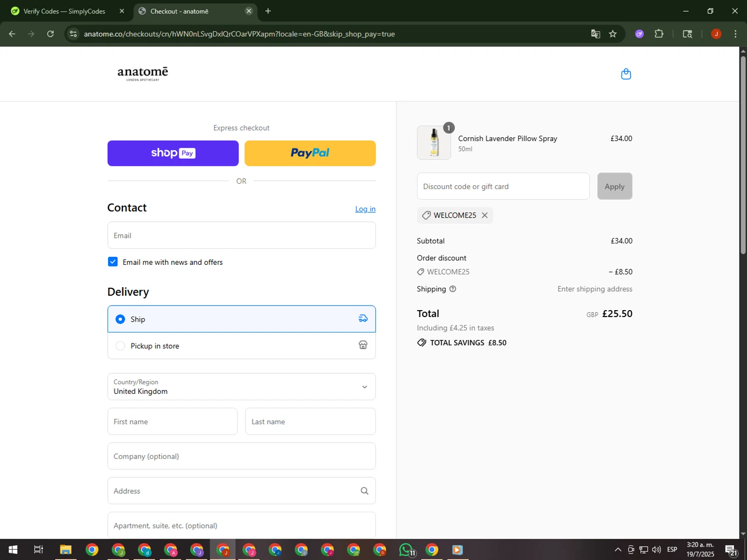Screen dimensions: 747x560
Task: Go forward to the next page
Action: click(x=31, y=34)
